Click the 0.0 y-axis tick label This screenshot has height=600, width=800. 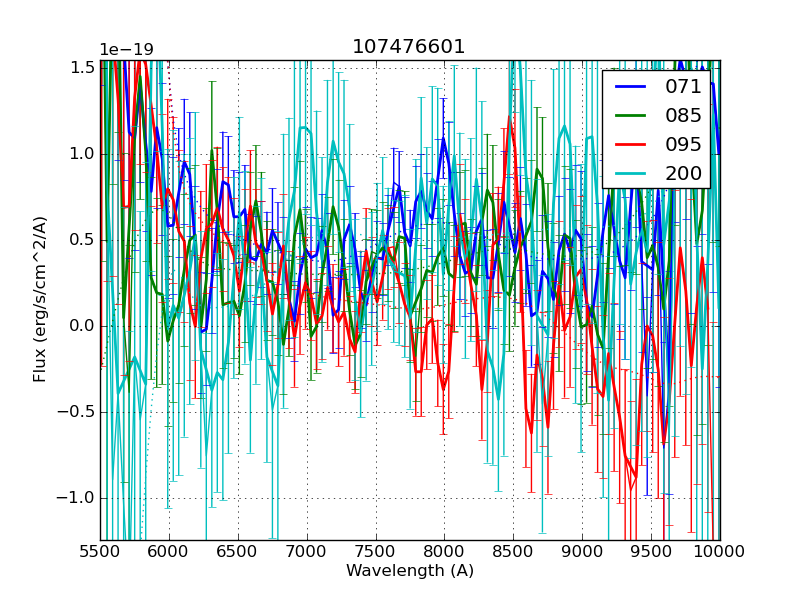tap(81, 326)
